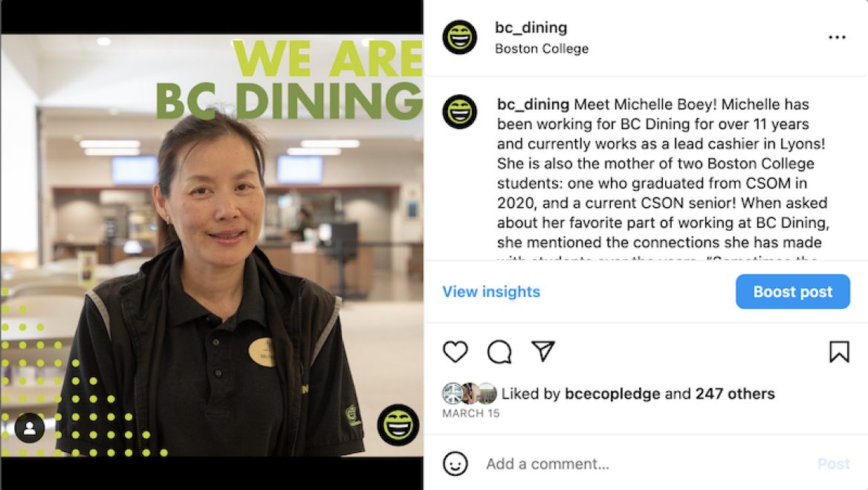The width and height of the screenshot is (868, 490).
Task: Open comments with the speech bubble icon
Action: 499,352
